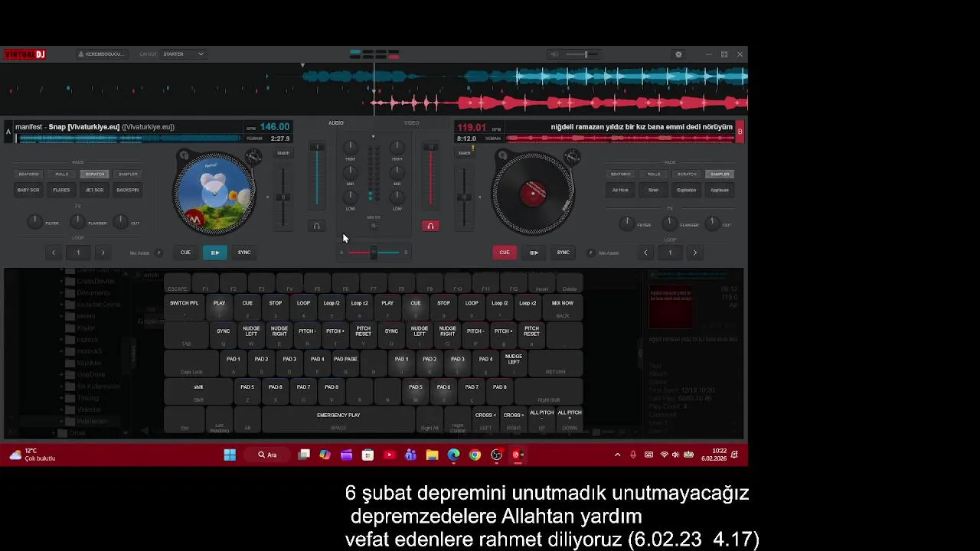Decrease loop length on deck A

53,253
